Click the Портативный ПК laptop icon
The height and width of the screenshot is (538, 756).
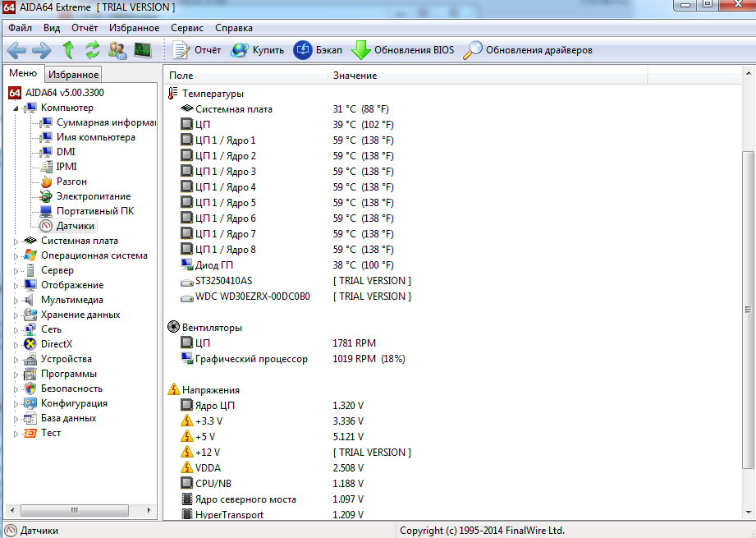[46, 211]
